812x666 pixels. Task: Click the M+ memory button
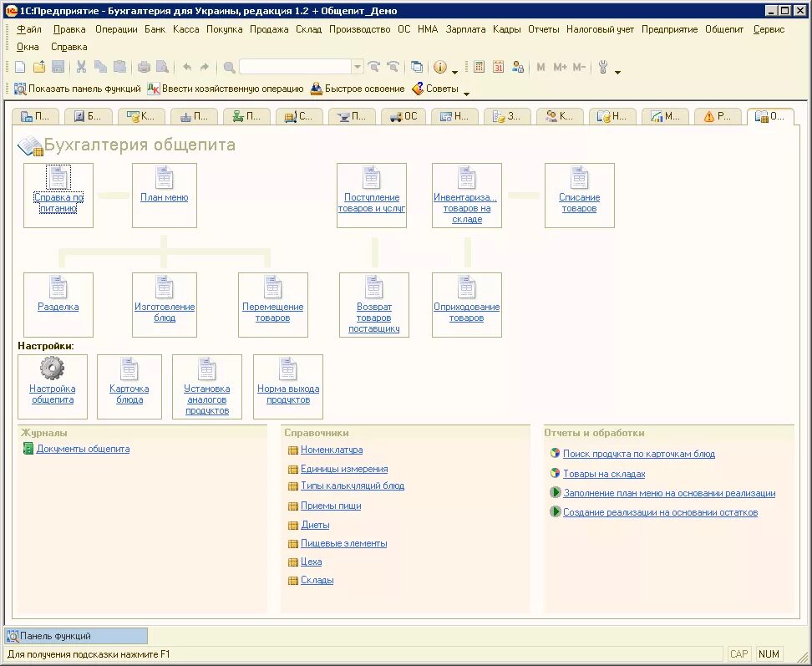point(561,67)
